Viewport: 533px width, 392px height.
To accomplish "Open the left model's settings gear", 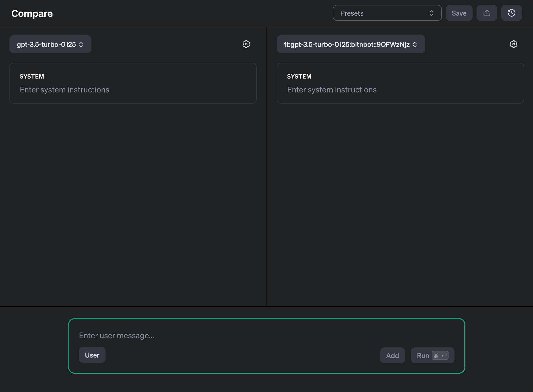I will point(246,44).
